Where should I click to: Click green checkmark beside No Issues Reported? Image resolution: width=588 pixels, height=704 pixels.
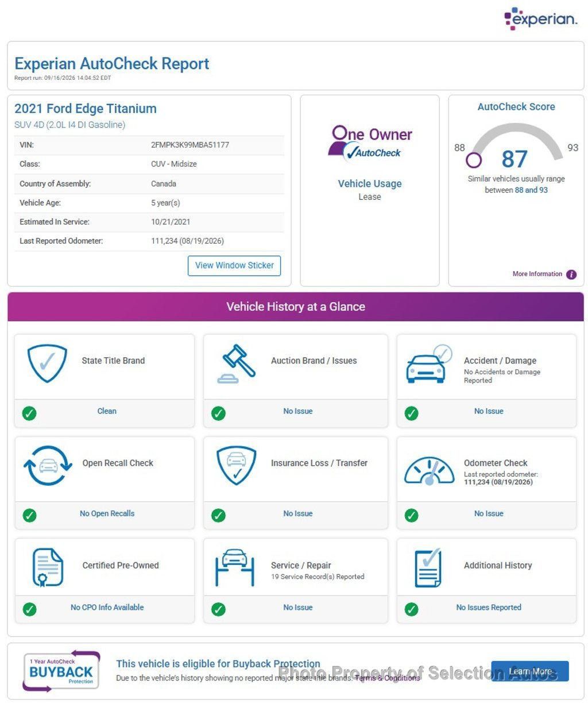click(x=411, y=609)
